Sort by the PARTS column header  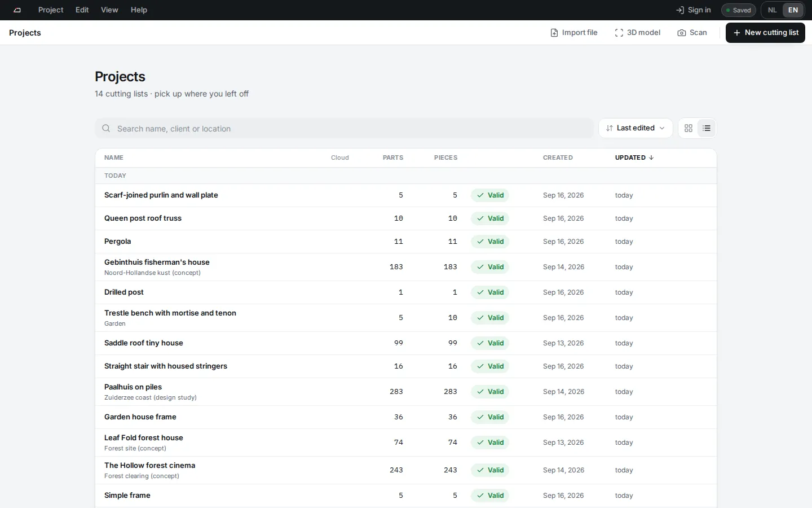pyautogui.click(x=393, y=158)
